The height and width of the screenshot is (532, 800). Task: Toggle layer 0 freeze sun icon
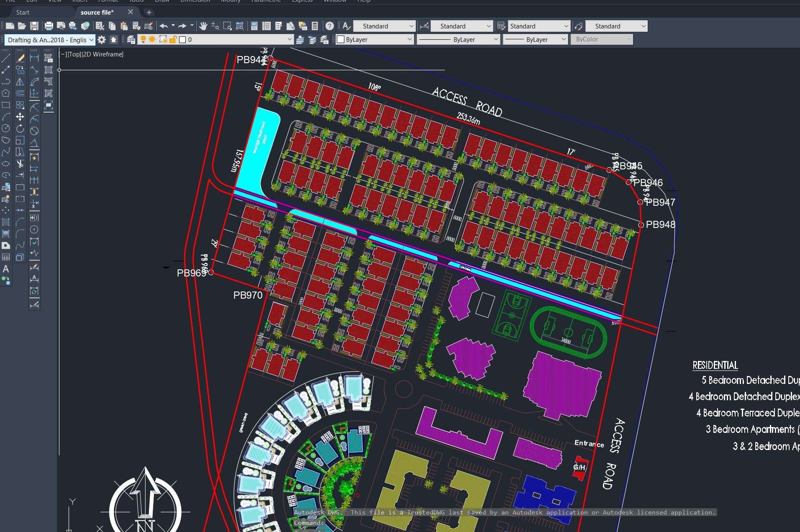(x=152, y=39)
